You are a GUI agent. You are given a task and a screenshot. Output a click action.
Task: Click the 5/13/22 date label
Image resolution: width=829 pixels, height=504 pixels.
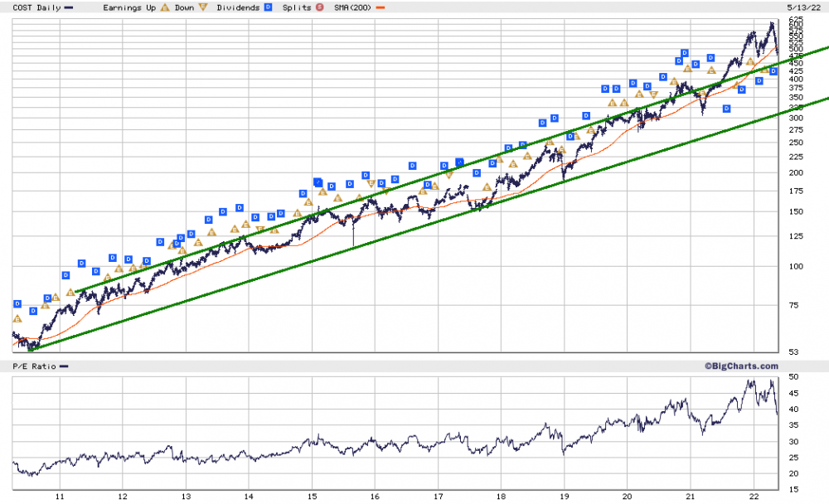[x=803, y=7]
